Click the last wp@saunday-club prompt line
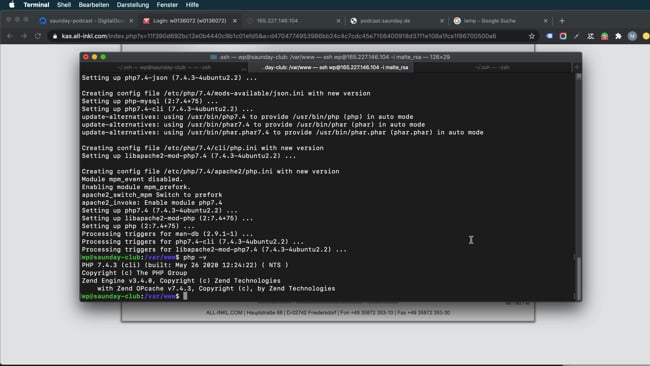Screen dimensions: 650x366 [134, 296]
